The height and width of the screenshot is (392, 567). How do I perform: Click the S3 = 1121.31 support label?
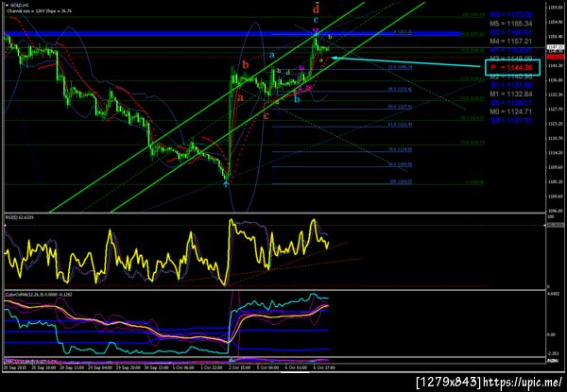511,120
